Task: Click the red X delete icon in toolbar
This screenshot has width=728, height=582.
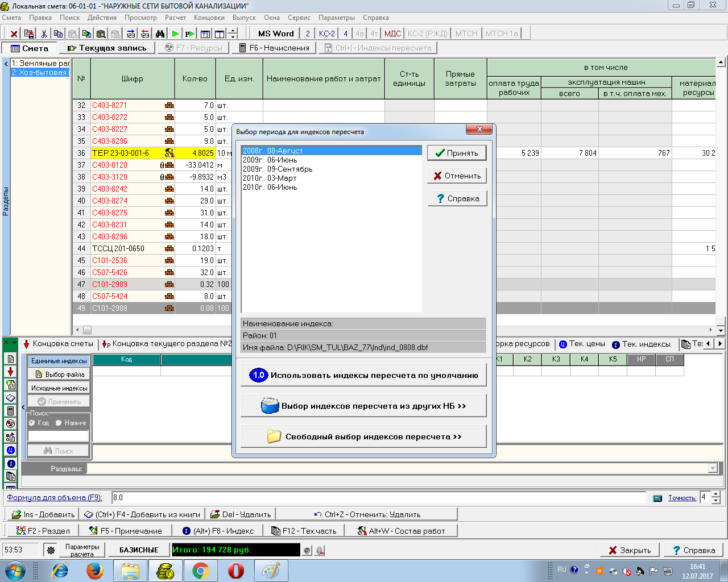Action: 14,34
